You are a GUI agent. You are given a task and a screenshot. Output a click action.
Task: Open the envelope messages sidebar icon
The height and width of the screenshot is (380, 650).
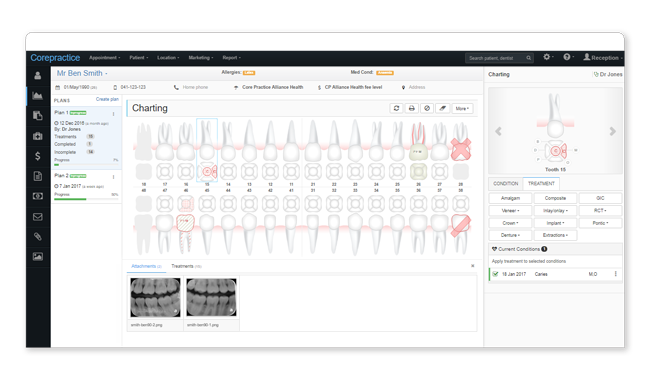click(x=38, y=216)
